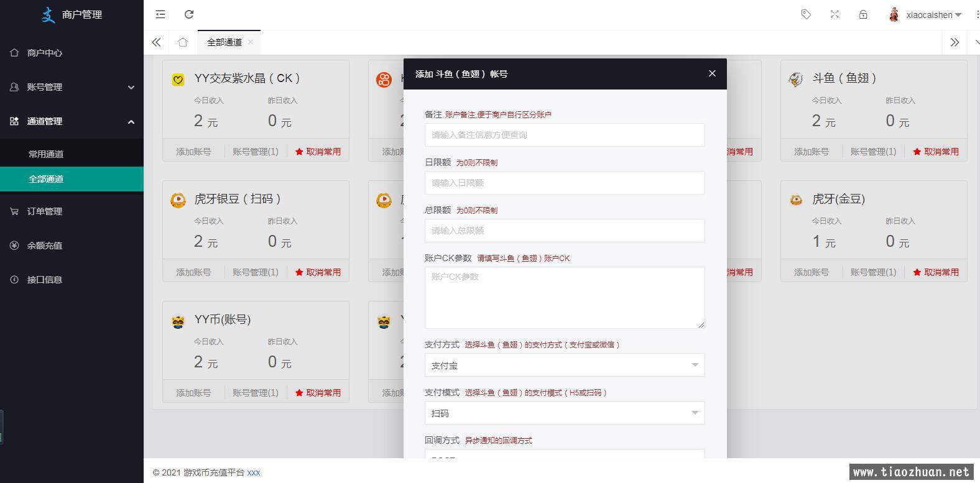Screen dimensions: 980x483
Task: Click the tag icon in the header
Action: (806, 14)
